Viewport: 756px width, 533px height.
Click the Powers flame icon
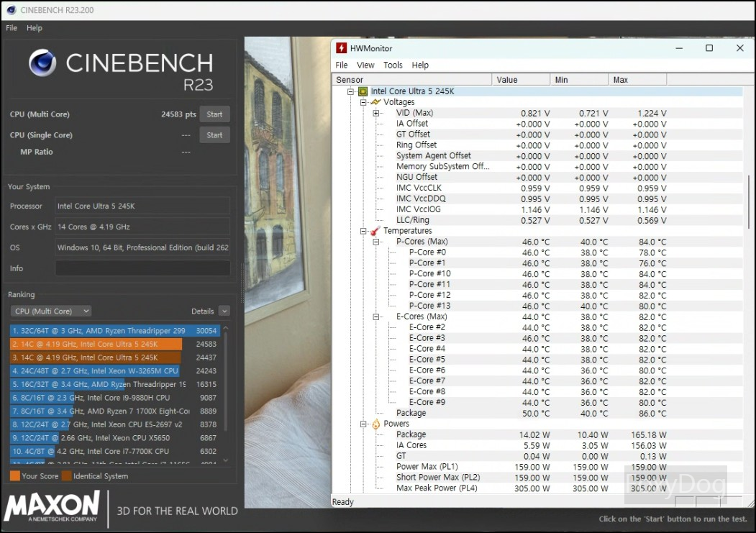[x=375, y=424]
